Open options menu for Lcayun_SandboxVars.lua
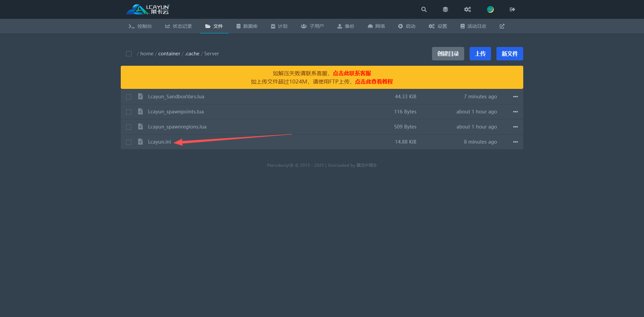The height and width of the screenshot is (317, 644). click(516, 97)
